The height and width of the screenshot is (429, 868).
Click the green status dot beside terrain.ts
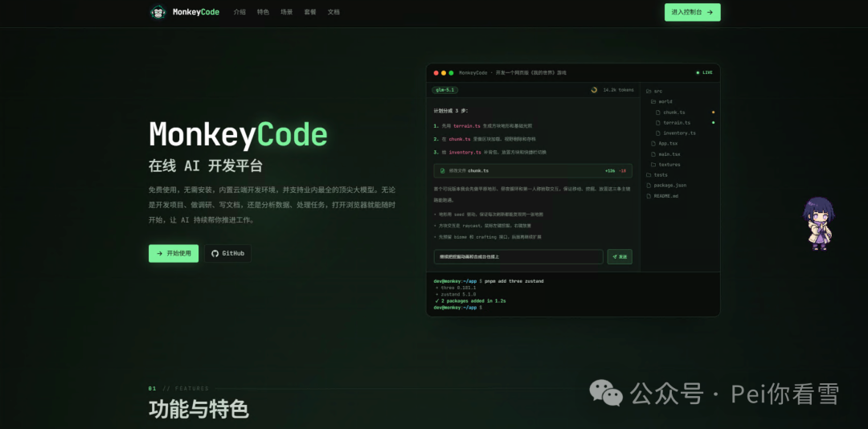pos(713,123)
